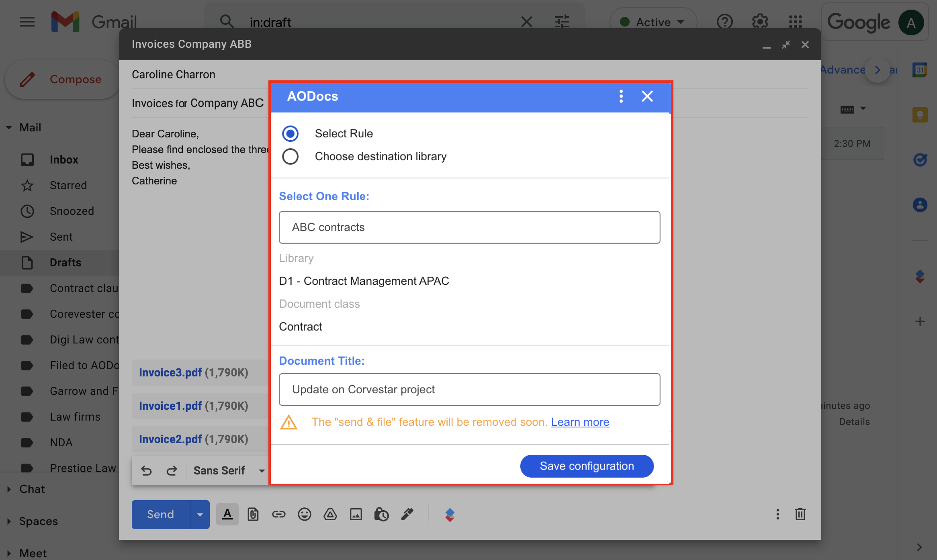Select the Select Rule radio button
Viewport: 937px width, 560px height.
click(x=290, y=133)
